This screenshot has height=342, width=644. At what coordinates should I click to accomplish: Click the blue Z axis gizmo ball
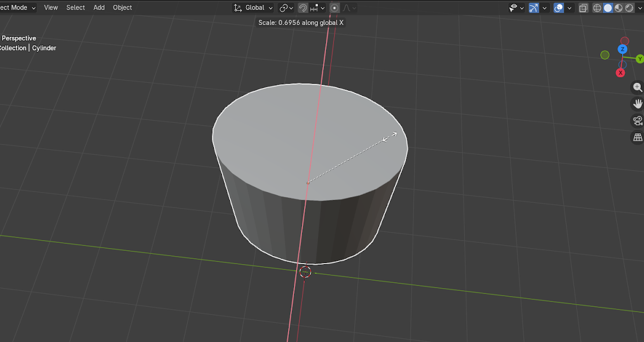(622, 50)
